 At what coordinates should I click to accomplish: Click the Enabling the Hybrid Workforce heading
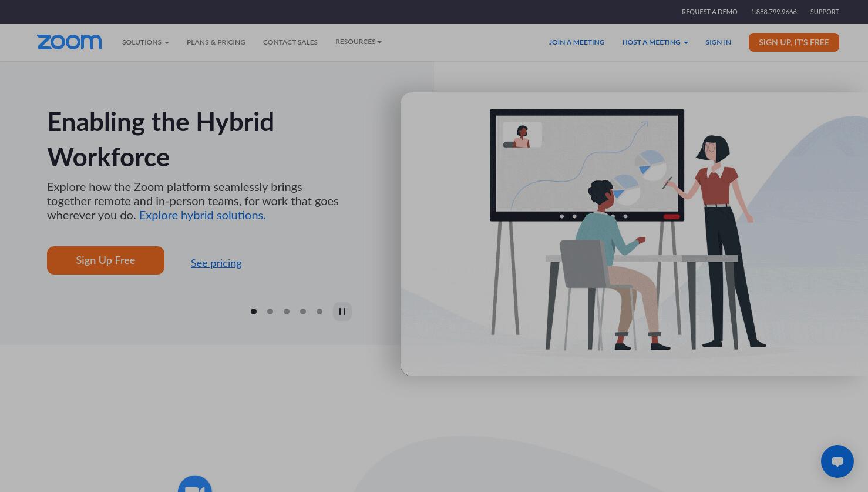pyautogui.click(x=160, y=140)
